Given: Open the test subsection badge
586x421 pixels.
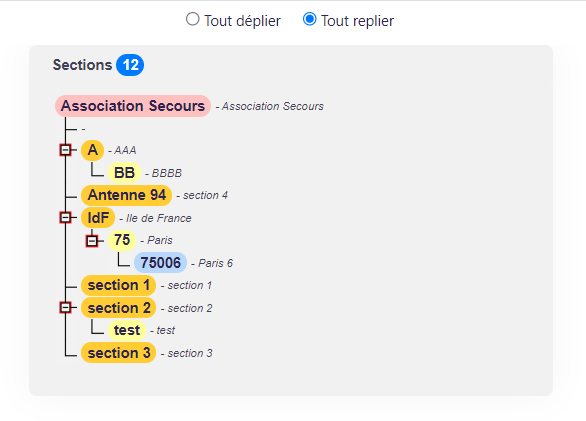Looking at the screenshot, I should [127, 330].
